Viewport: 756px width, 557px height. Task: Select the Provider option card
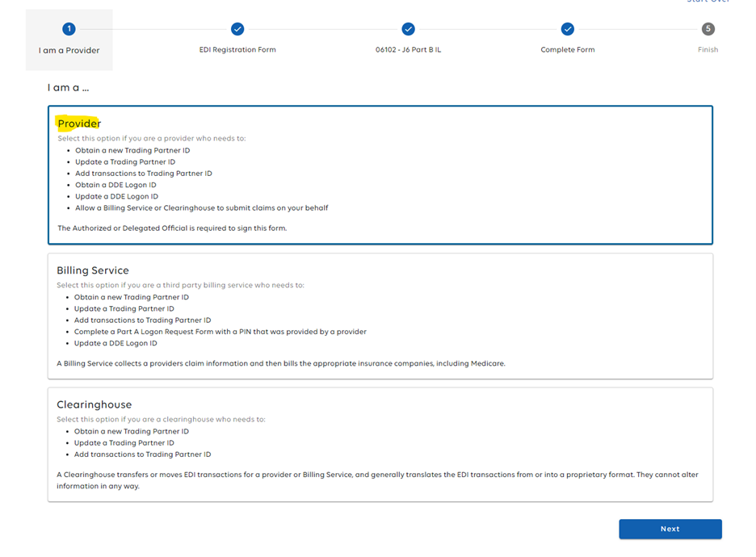click(x=380, y=174)
